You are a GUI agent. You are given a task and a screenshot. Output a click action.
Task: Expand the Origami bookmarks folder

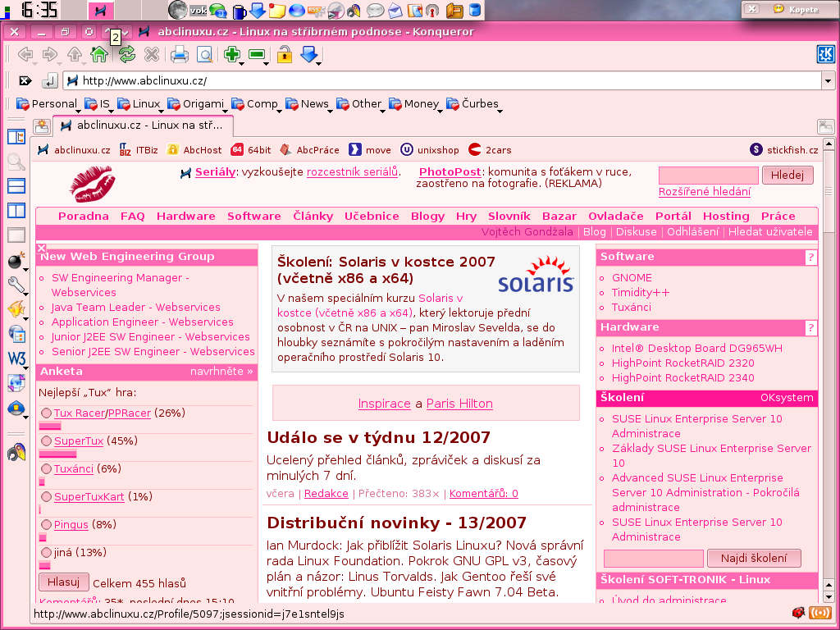coord(196,104)
